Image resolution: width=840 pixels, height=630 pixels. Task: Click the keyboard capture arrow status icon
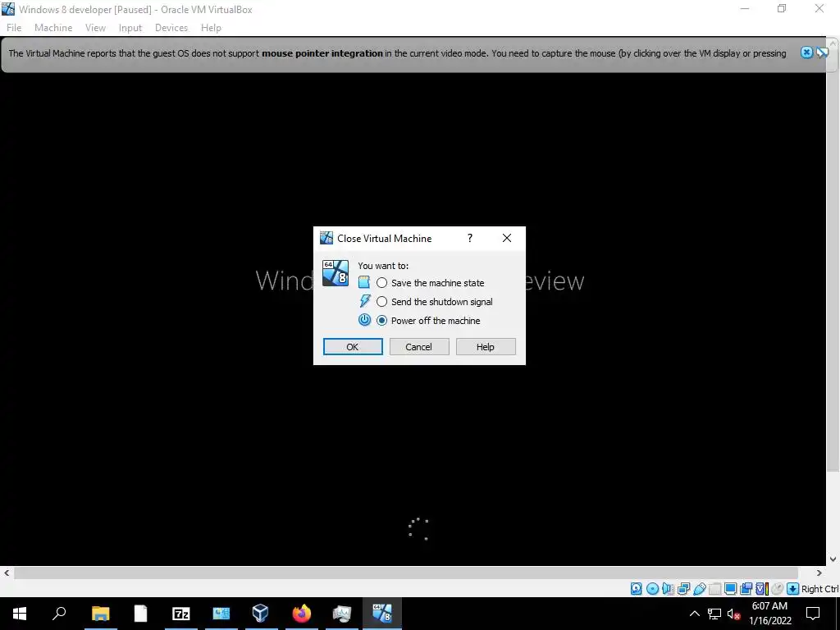[x=793, y=589]
